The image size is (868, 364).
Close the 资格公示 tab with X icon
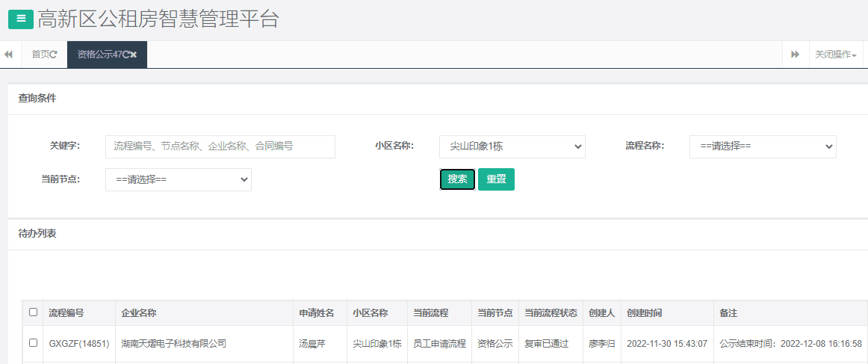click(x=134, y=55)
